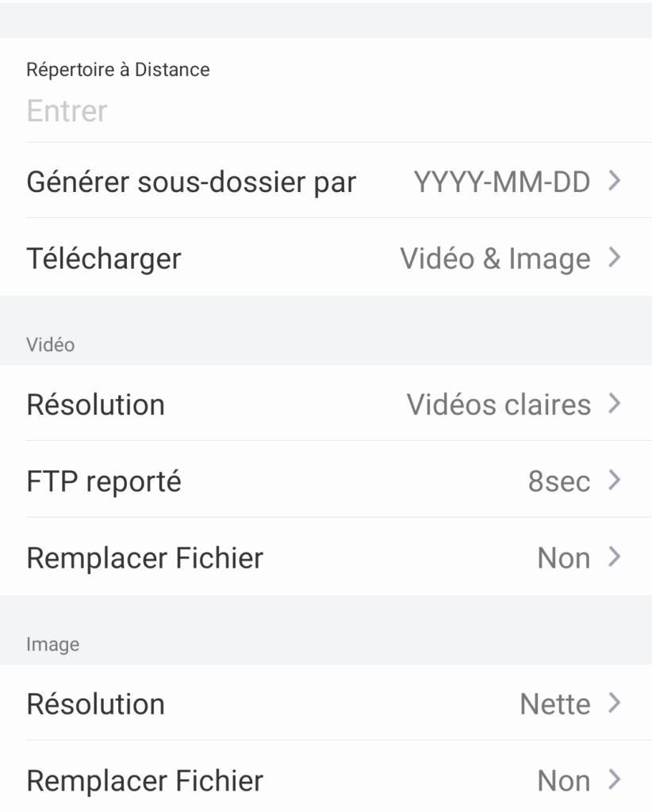Open Remplacer Fichier in the Image section
Image resolution: width=652 pixels, height=812 pixels.
coord(145,781)
